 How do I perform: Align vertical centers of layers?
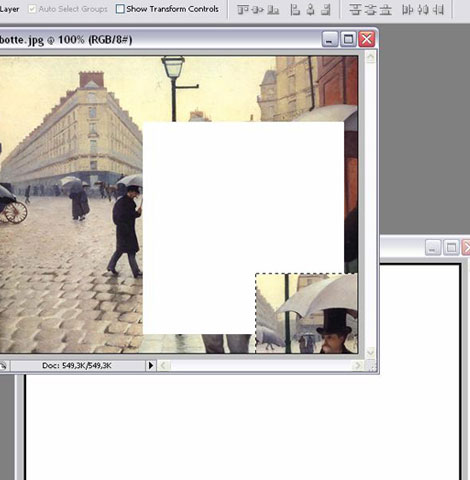pos(258,10)
